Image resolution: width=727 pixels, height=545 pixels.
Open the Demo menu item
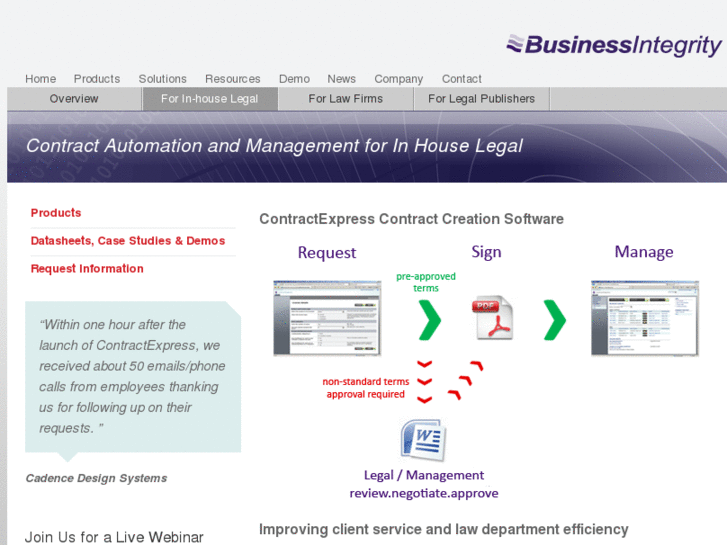(294, 79)
